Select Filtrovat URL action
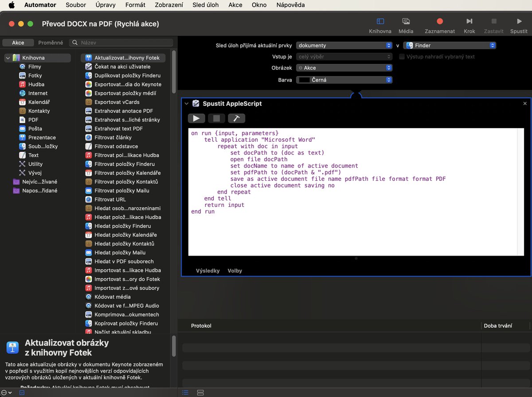532x397 pixels. coord(123,199)
